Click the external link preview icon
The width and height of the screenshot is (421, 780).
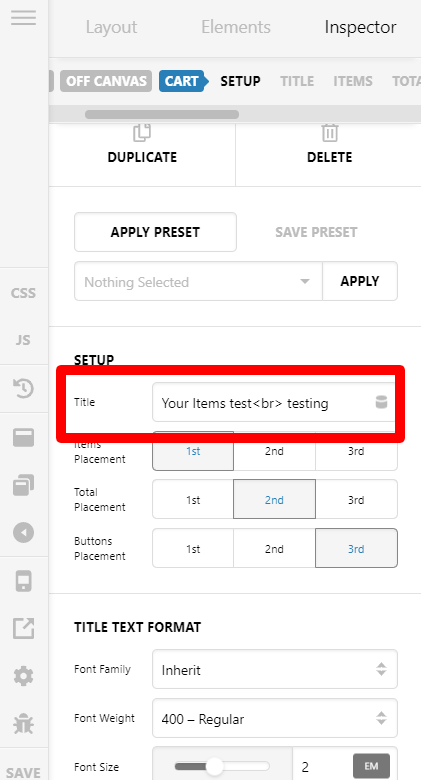tap(23, 628)
